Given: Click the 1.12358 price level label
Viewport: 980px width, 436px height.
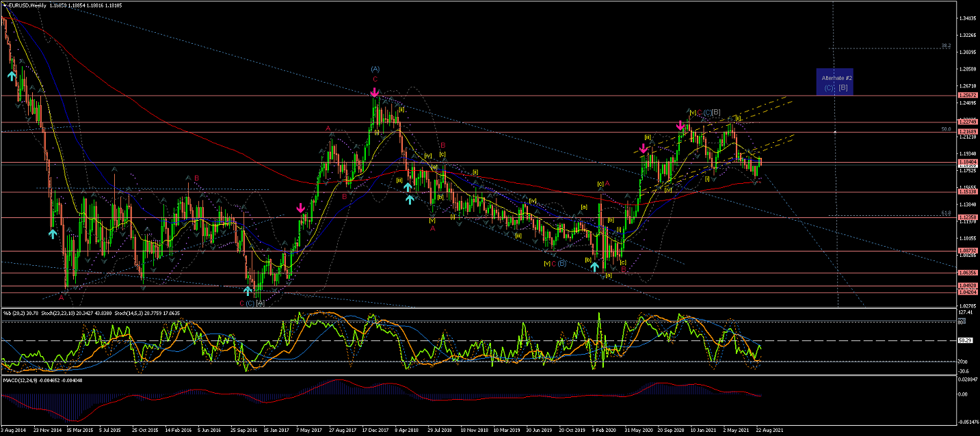Looking at the screenshot, I should point(967,217).
